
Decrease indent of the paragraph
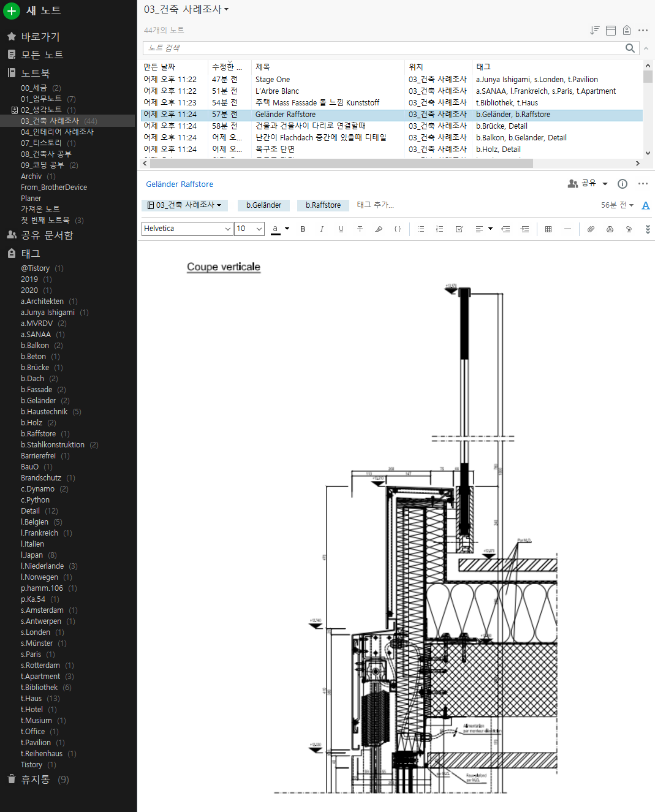505,229
